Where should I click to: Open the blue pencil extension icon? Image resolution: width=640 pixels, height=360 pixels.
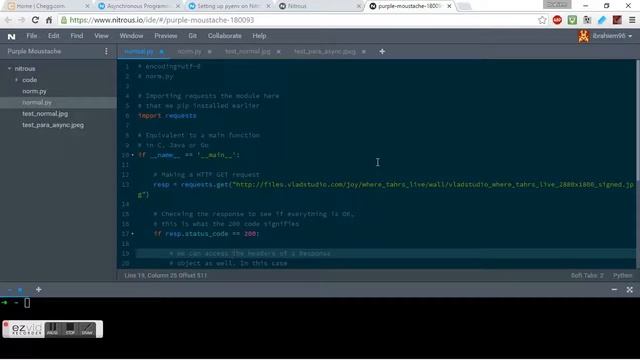pos(602,20)
